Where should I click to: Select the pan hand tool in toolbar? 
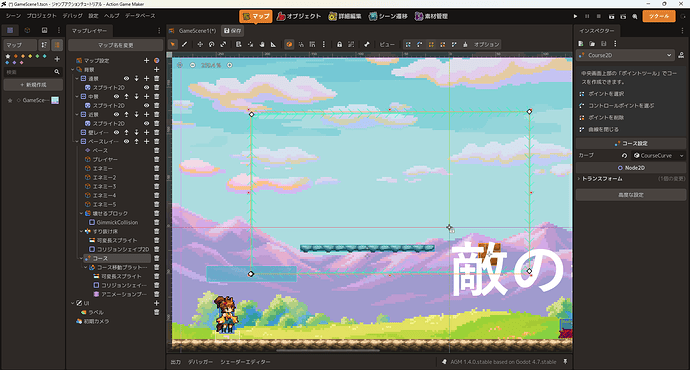click(262, 44)
